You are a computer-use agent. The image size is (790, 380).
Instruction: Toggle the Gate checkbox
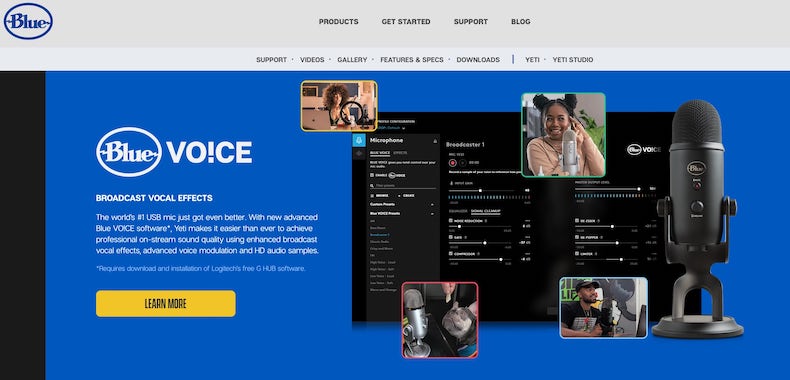coord(450,237)
